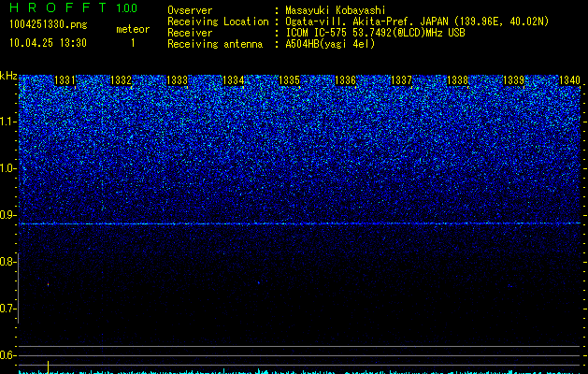Click the meteor count value 1
588x374 pixels.
coord(133,43)
